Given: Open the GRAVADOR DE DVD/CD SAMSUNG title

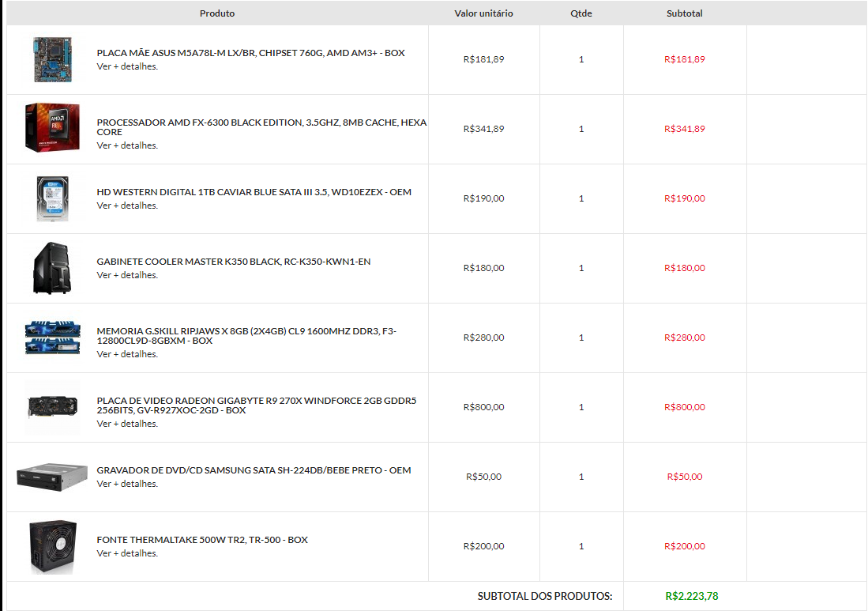Looking at the screenshot, I should point(254,470).
